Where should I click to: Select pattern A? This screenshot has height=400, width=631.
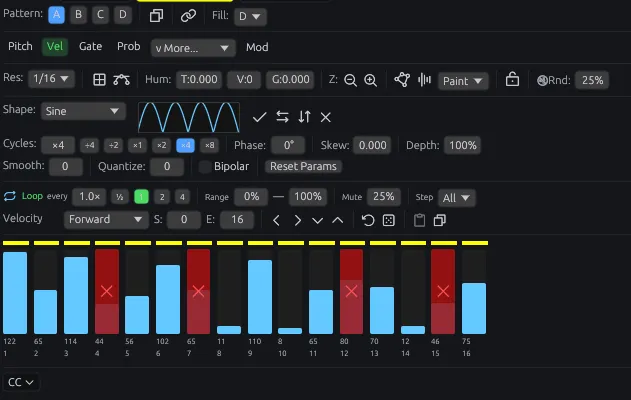56,15
